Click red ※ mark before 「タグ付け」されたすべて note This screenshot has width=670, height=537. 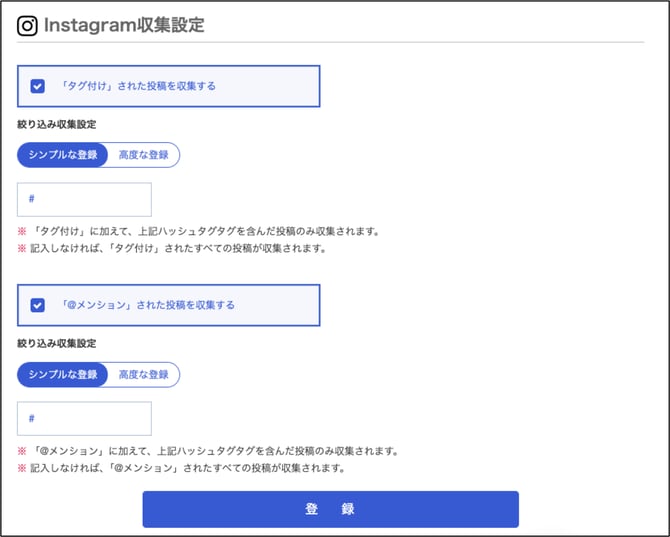point(22,248)
